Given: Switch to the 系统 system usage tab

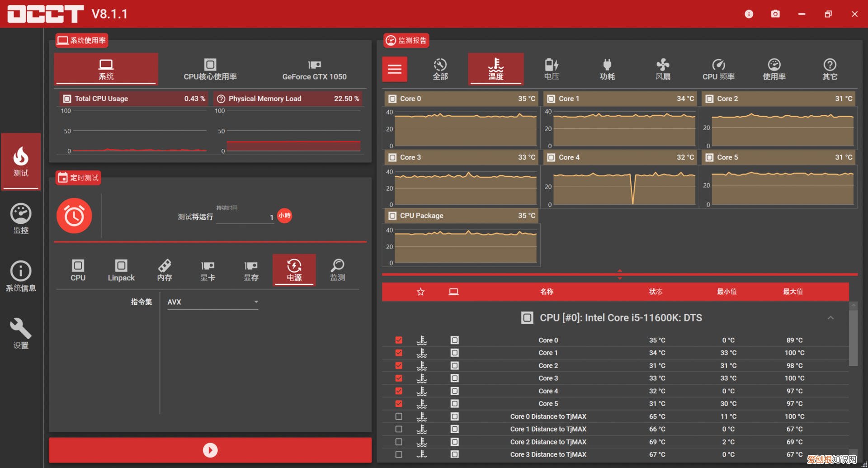Looking at the screenshot, I should click(106, 69).
